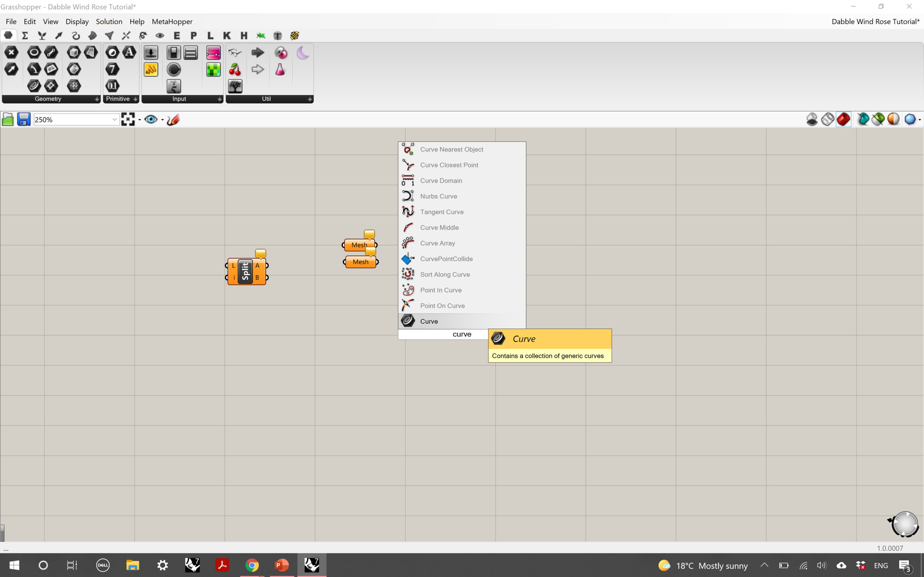Image resolution: width=924 pixels, height=577 pixels.
Task: Open the Solution menu
Action: [x=108, y=21]
